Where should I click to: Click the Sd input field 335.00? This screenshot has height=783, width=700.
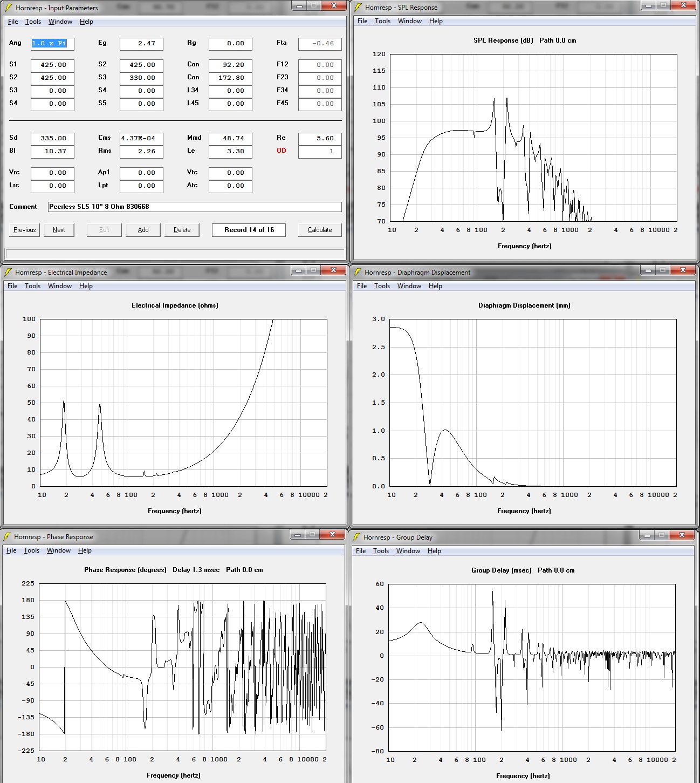[x=52, y=139]
